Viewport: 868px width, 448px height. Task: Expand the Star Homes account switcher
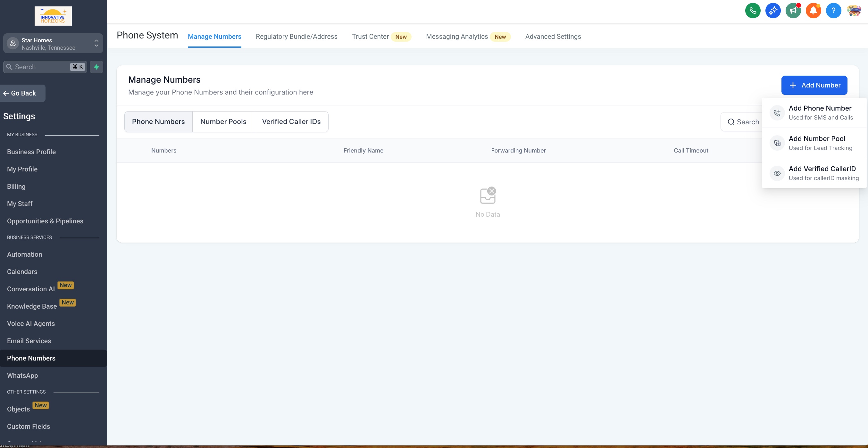pyautogui.click(x=53, y=44)
